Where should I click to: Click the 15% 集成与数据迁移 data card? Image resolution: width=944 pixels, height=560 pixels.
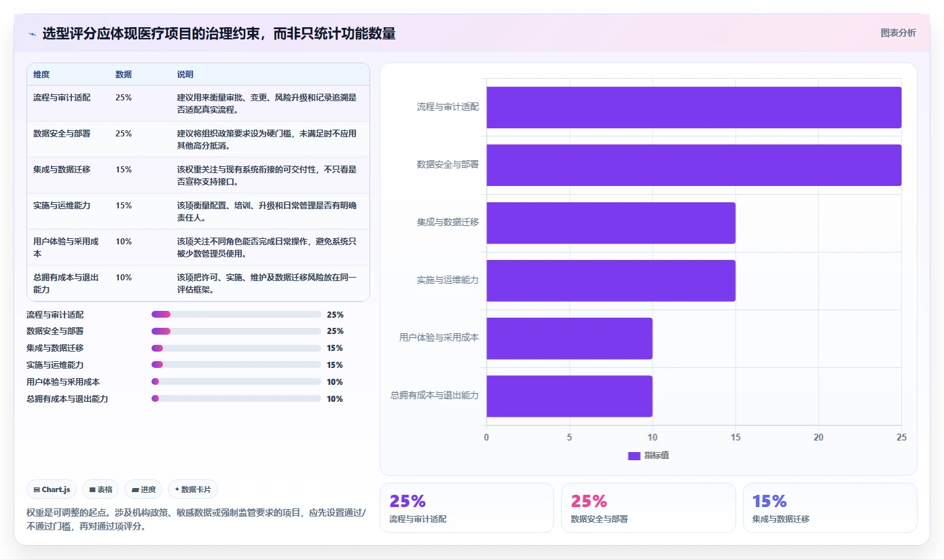click(830, 508)
